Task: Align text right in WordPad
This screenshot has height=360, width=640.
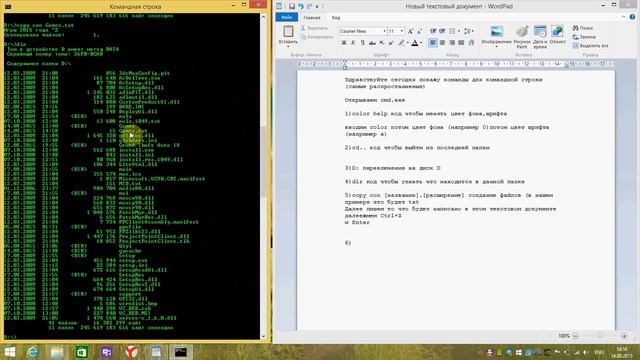Action: pos(451,43)
